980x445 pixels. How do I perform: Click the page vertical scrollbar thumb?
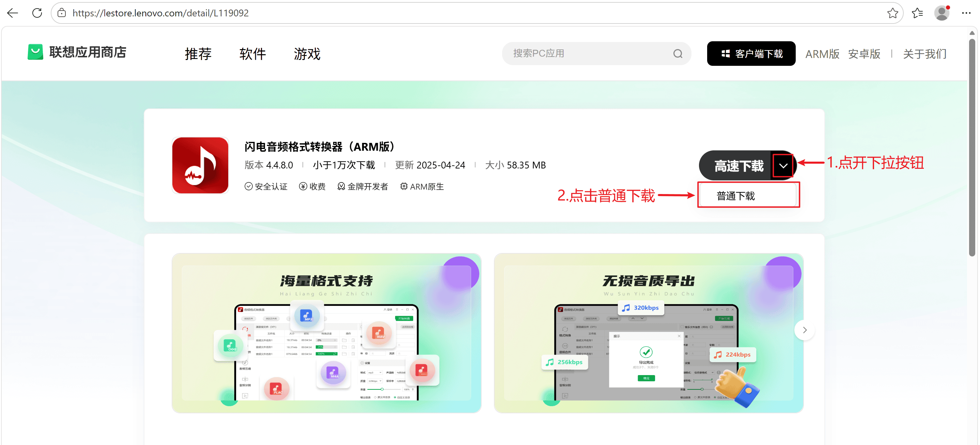(x=972, y=147)
